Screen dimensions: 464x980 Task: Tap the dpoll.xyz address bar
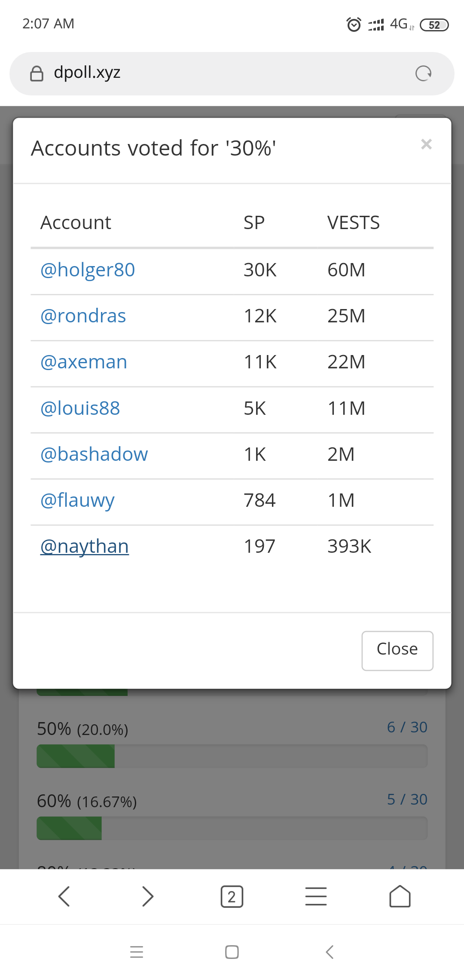tap(223, 73)
